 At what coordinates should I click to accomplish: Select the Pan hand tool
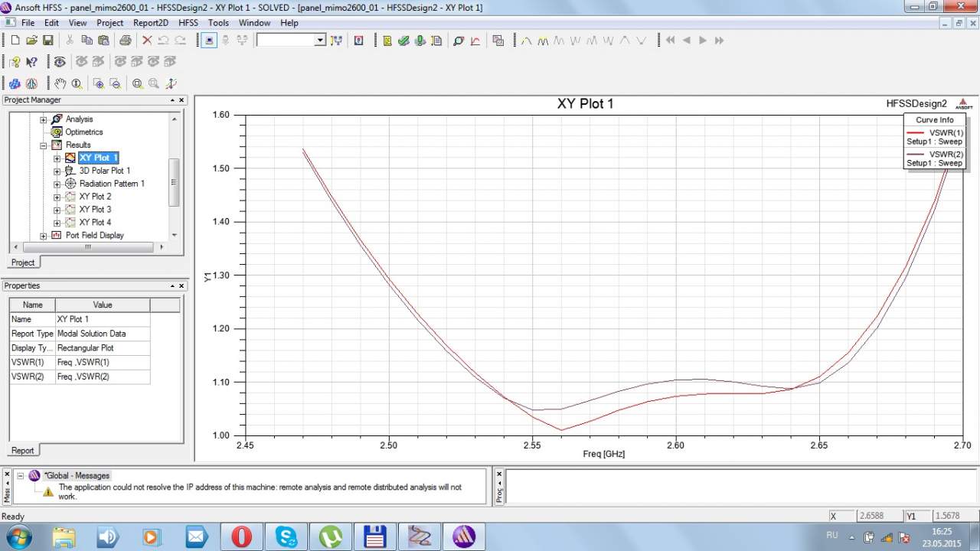click(60, 83)
